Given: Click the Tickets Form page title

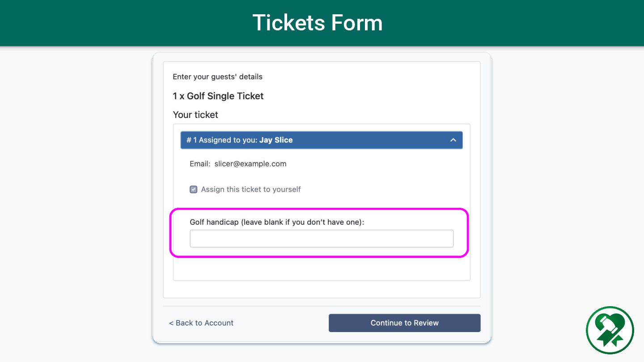Looking at the screenshot, I should [318, 23].
